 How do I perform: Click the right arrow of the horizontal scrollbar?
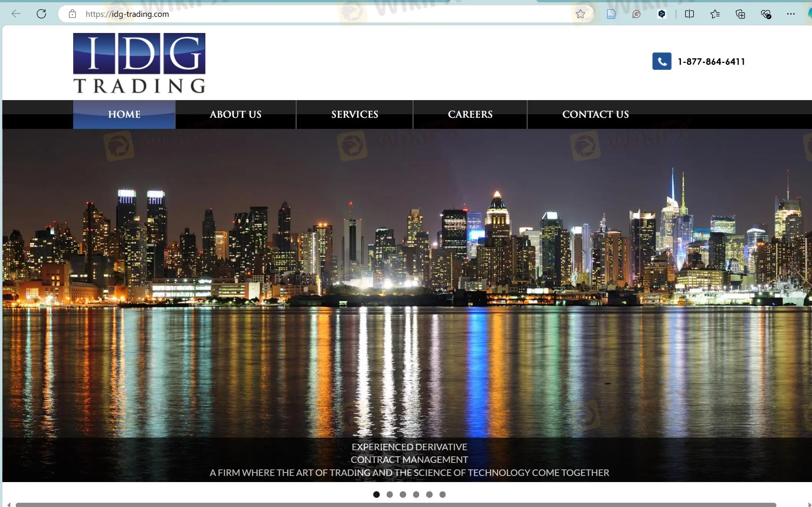tap(809, 504)
